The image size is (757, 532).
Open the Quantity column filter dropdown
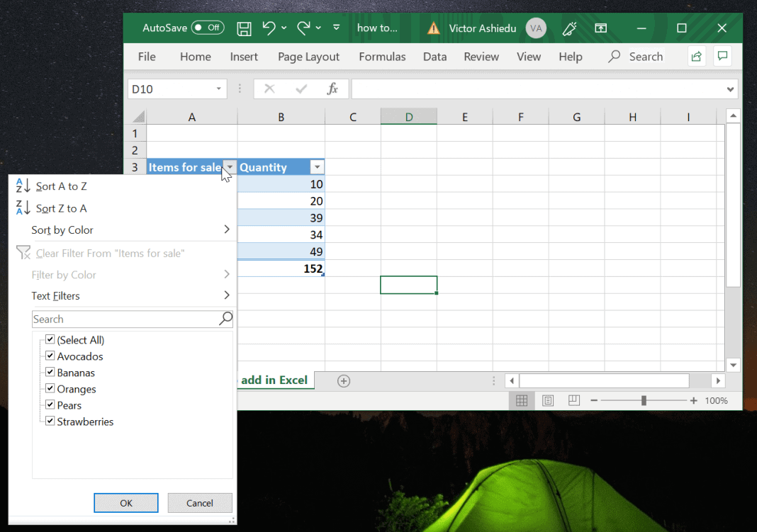coord(317,166)
